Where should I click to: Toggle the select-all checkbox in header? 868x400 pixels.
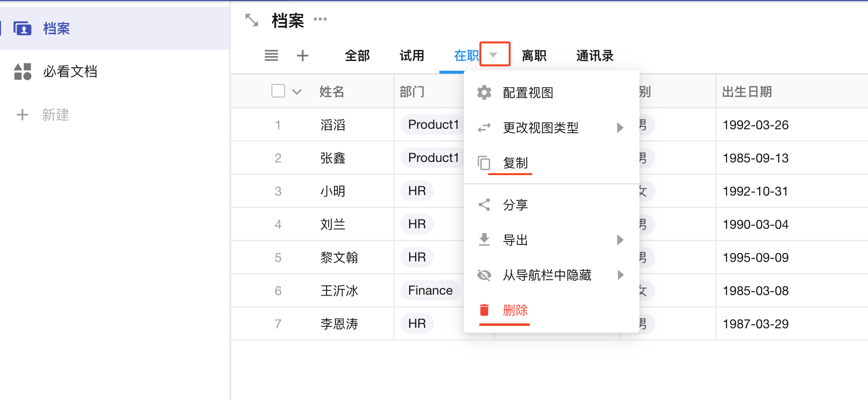278,91
